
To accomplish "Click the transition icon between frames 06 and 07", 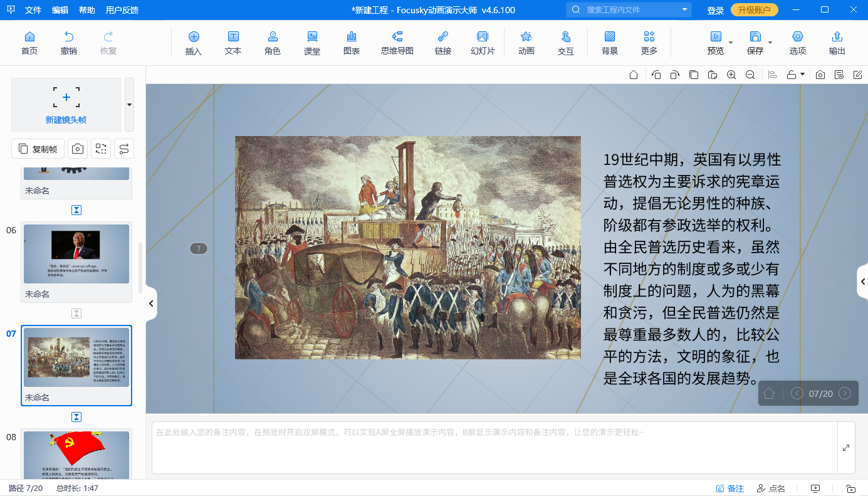I will [76, 314].
